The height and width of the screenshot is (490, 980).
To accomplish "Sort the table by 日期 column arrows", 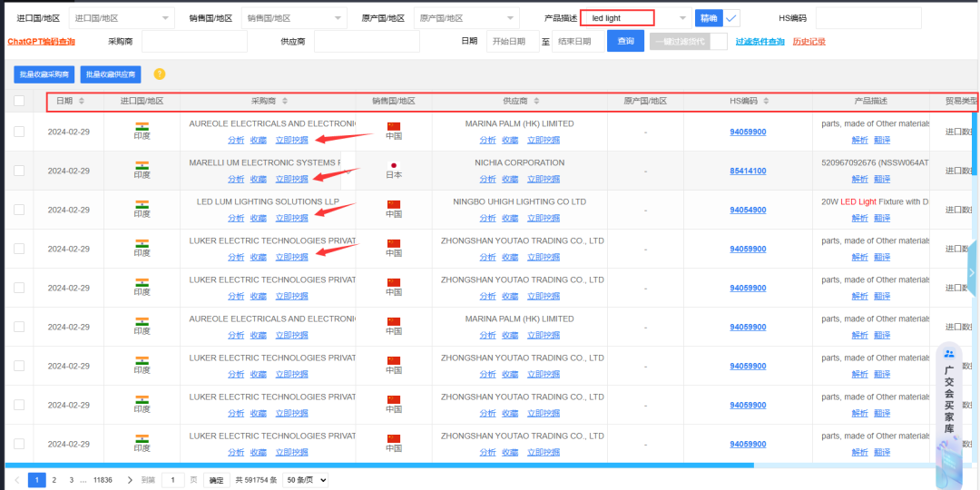I will [82, 101].
